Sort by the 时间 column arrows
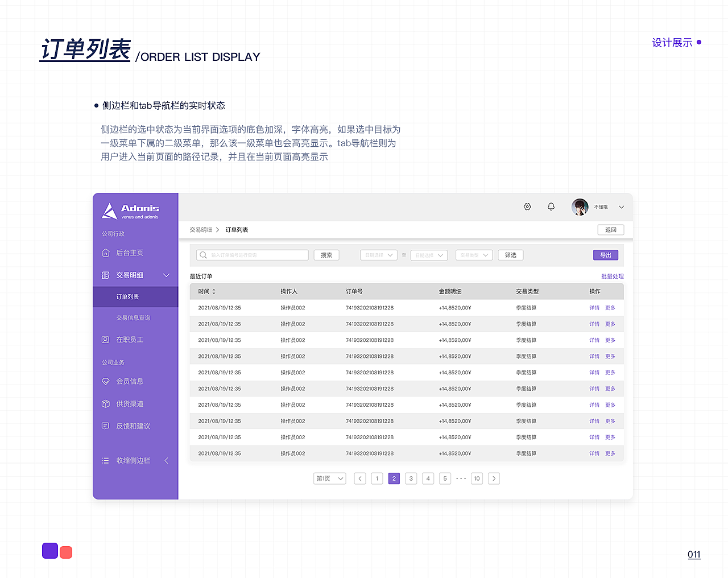Screen dimensions: 728x578 (x=214, y=292)
